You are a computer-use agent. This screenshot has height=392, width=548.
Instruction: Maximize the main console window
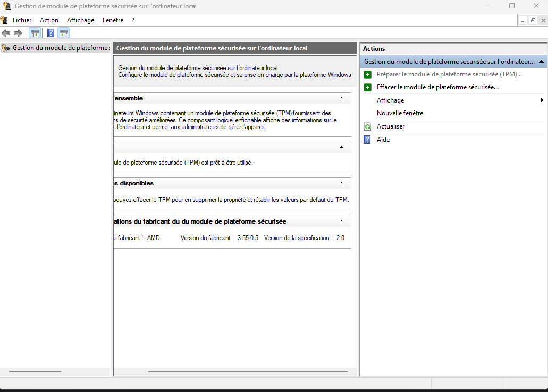(x=512, y=6)
